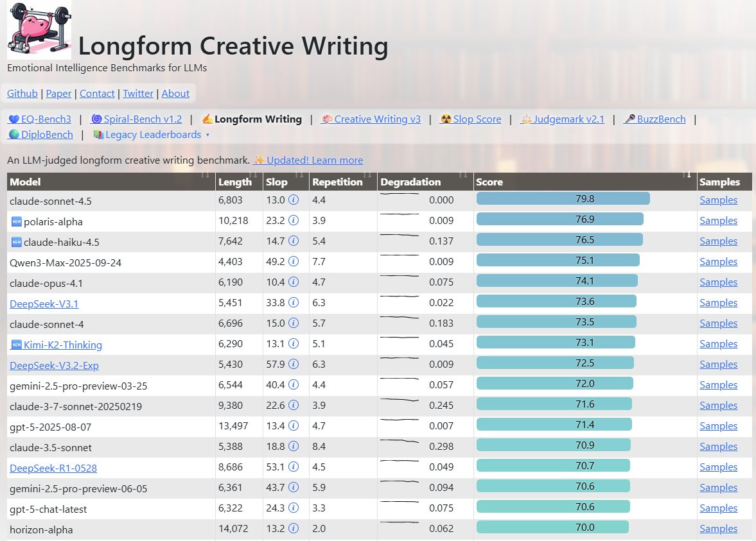Open slop info icon for claude-3.5-sonnet

coord(294,446)
